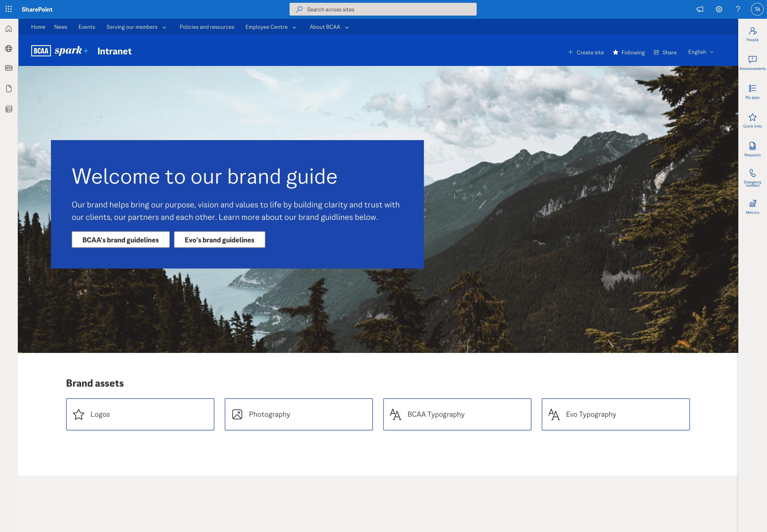The image size is (767, 532).
Task: Toggle Following for this site
Action: point(628,52)
